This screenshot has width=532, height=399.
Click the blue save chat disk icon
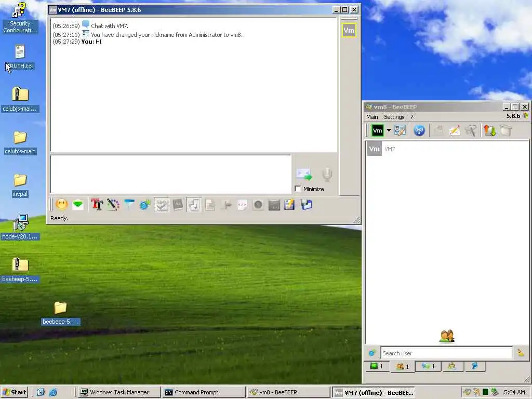tap(306, 205)
